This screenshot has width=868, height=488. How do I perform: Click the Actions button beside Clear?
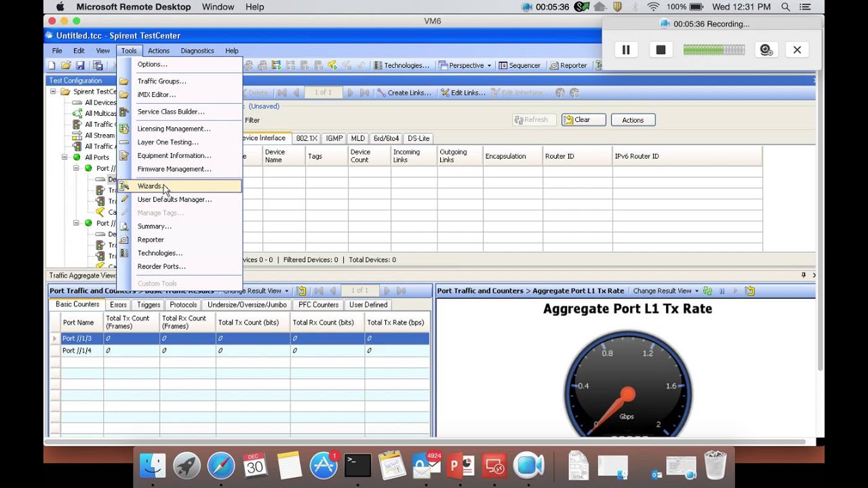tap(633, 120)
